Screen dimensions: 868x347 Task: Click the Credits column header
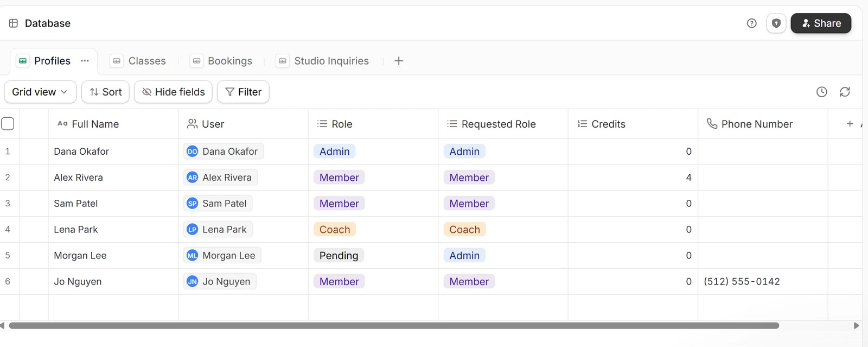click(x=633, y=124)
